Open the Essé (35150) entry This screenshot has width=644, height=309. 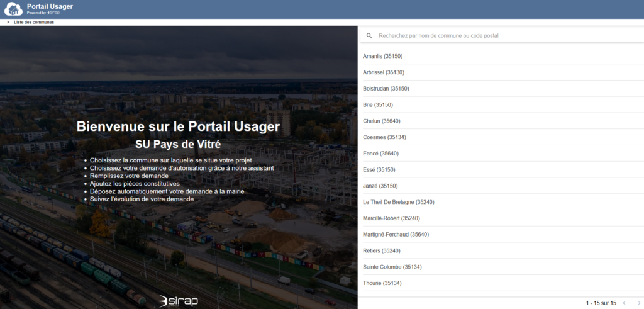pyautogui.click(x=380, y=170)
